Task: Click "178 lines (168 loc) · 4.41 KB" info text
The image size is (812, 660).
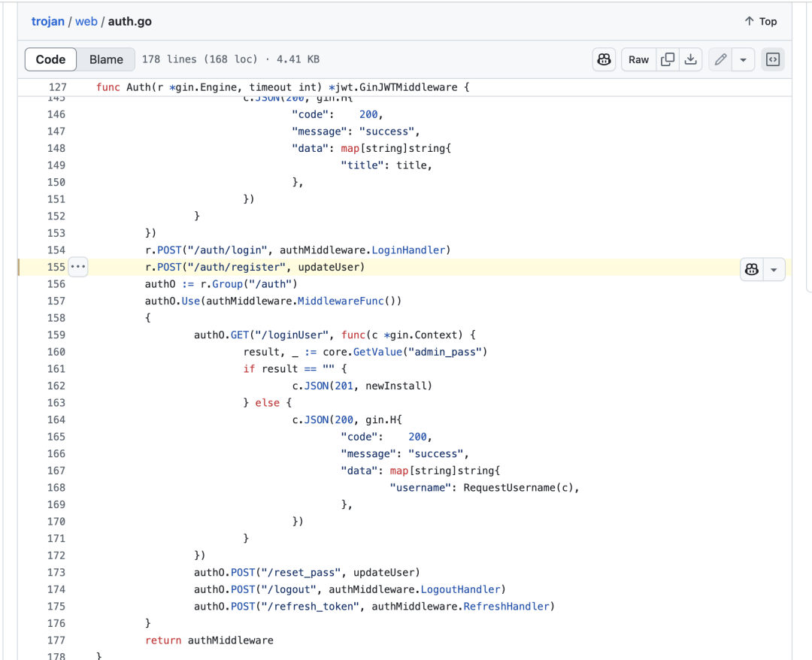Action: tap(231, 59)
